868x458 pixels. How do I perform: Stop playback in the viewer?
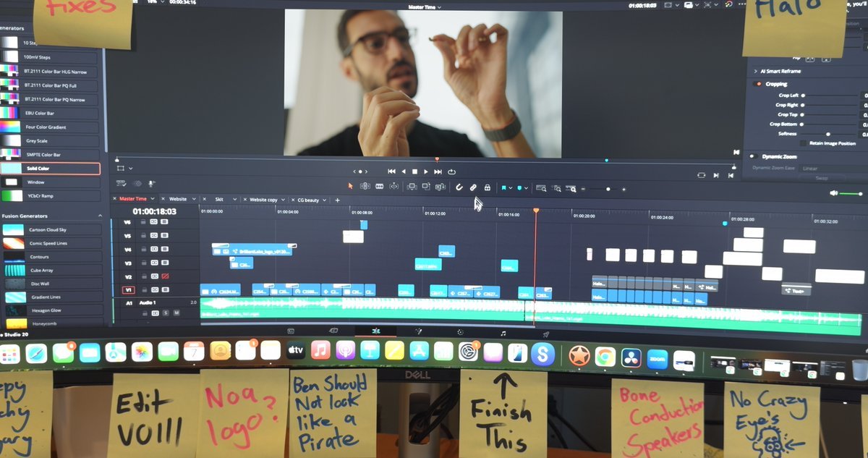pos(414,171)
